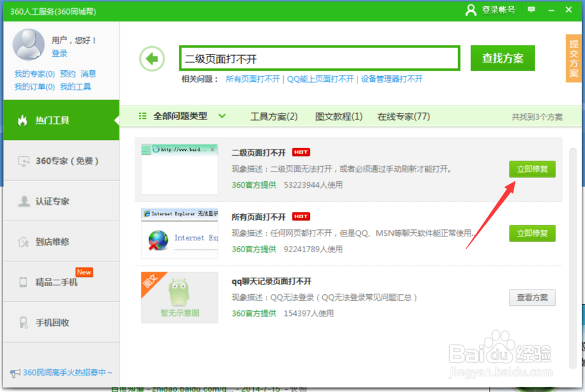Click the user avatar picture

pyautogui.click(x=28, y=44)
